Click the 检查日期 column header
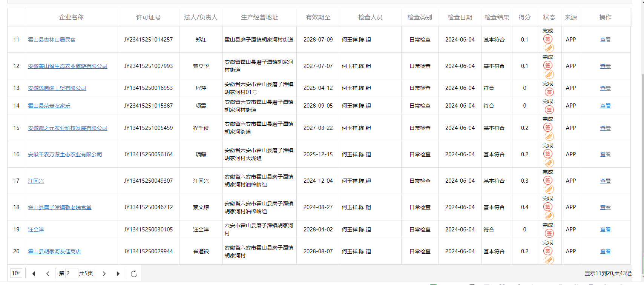This screenshot has width=644, height=285. 460,17
